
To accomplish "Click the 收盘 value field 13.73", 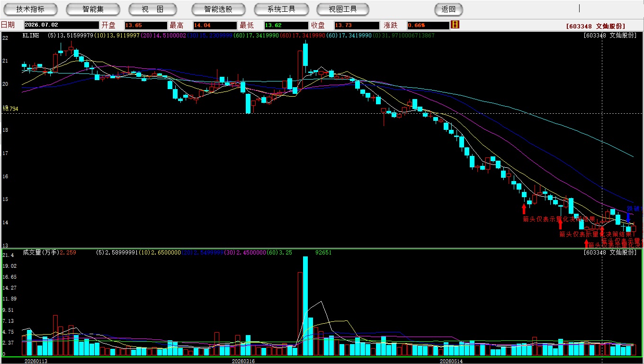I will pyautogui.click(x=356, y=25).
